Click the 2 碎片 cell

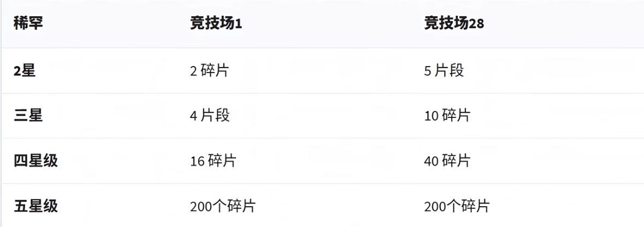[209, 70]
